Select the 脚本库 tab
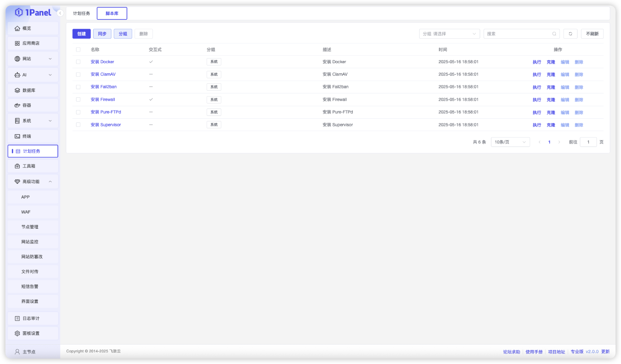 (x=112, y=13)
